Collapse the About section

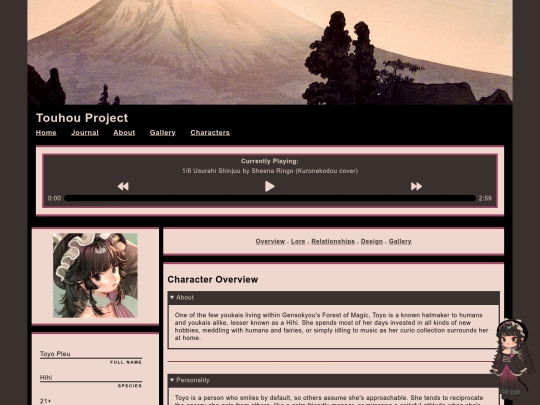(333, 298)
